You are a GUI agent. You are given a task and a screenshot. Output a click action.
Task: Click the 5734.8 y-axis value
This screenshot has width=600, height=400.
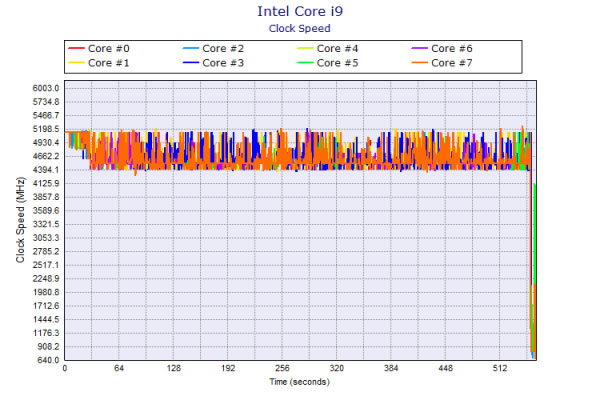[46, 102]
